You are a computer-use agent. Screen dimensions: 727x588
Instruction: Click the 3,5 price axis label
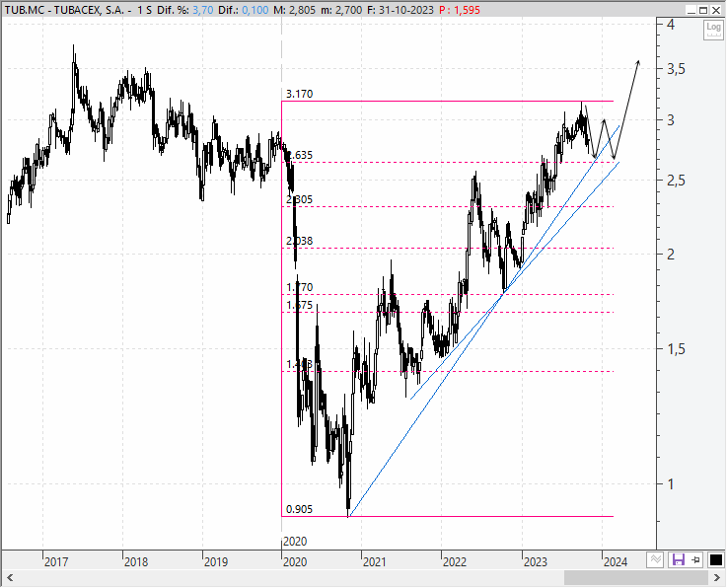pyautogui.click(x=676, y=69)
